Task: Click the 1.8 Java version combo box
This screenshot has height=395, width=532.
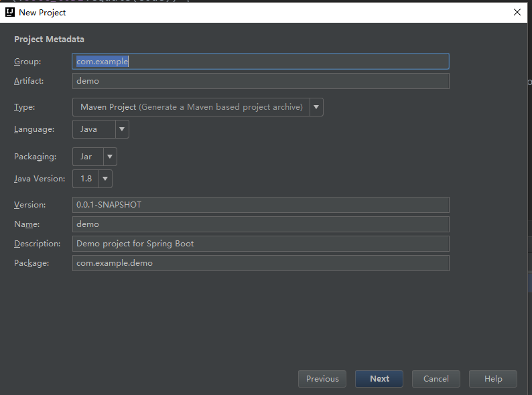Action: coord(85,179)
